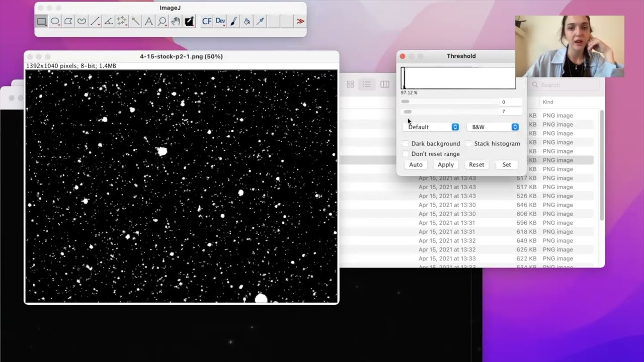The height and width of the screenshot is (362, 644).
Task: Click the 4-15-stock-p2-1.png image window title
Action: pyautogui.click(x=181, y=56)
